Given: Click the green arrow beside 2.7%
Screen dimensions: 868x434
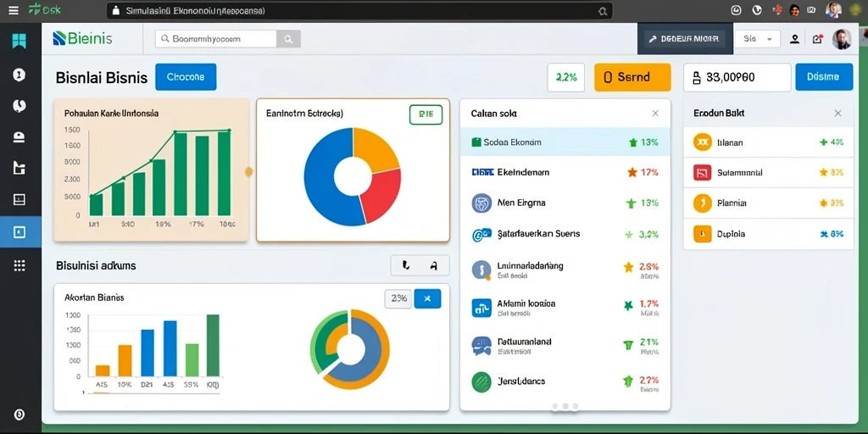Looking at the screenshot, I should (628, 381).
